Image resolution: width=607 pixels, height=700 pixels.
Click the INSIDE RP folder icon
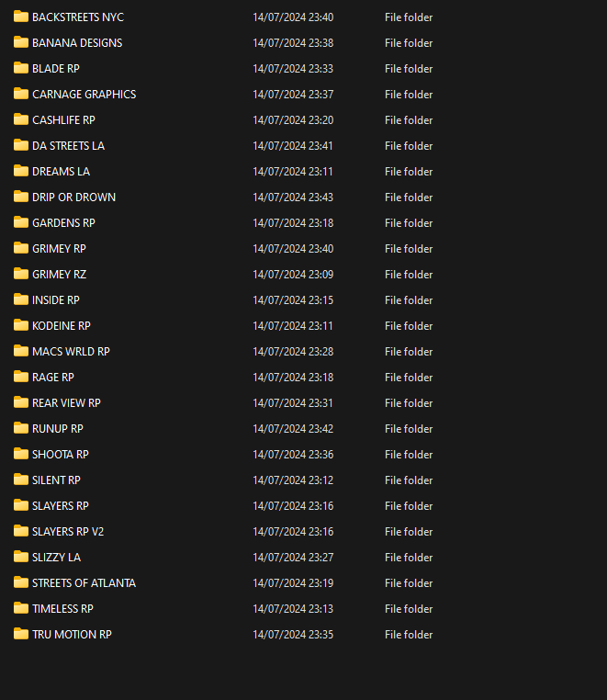coord(21,300)
